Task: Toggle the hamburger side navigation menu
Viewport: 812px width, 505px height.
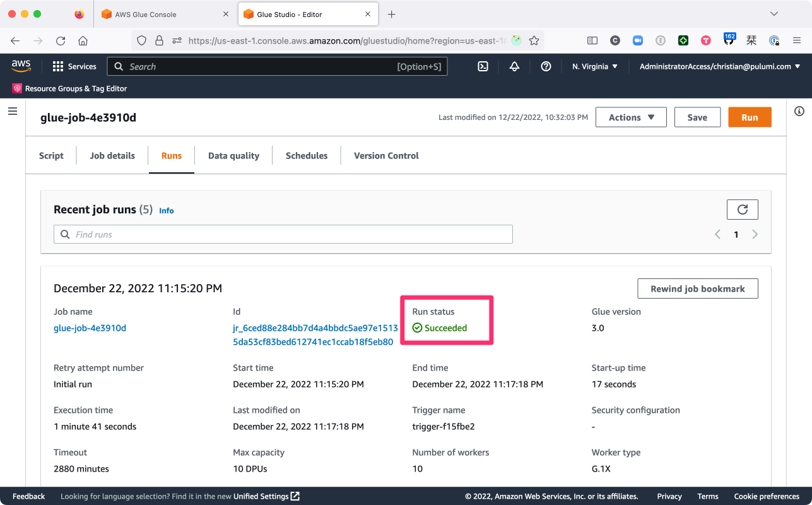Action: (13, 111)
